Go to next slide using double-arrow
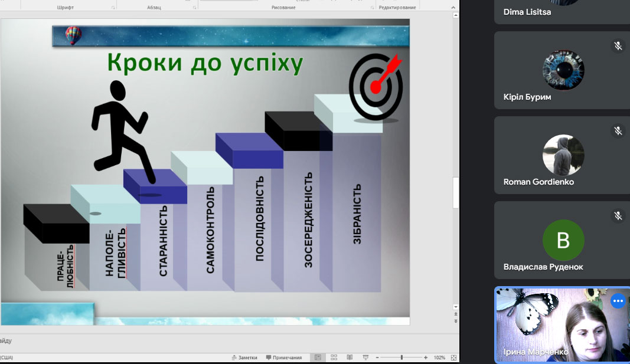Image resolution: width=630 pixels, height=364 pixels. coord(456,321)
